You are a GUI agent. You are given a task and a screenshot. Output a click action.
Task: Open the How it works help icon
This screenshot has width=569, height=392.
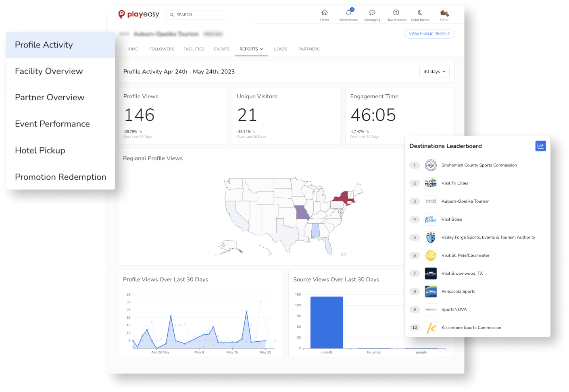tap(396, 12)
